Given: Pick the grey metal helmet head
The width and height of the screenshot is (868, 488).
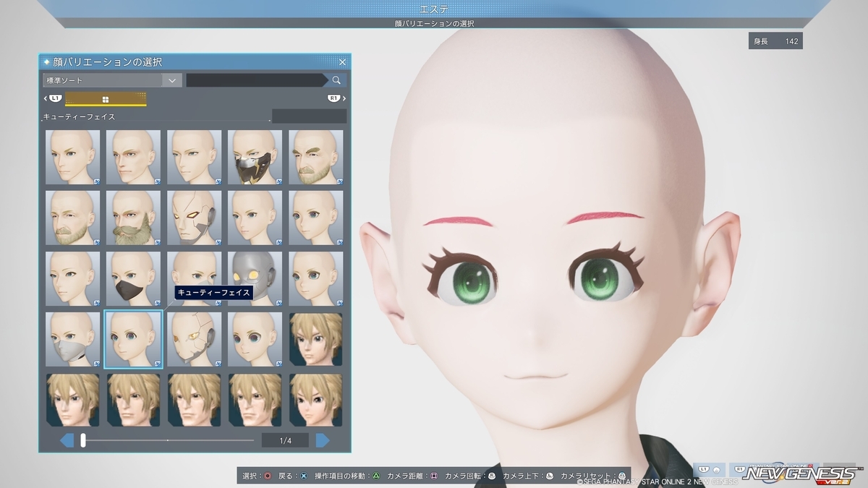Looking at the screenshot, I should point(255,278).
